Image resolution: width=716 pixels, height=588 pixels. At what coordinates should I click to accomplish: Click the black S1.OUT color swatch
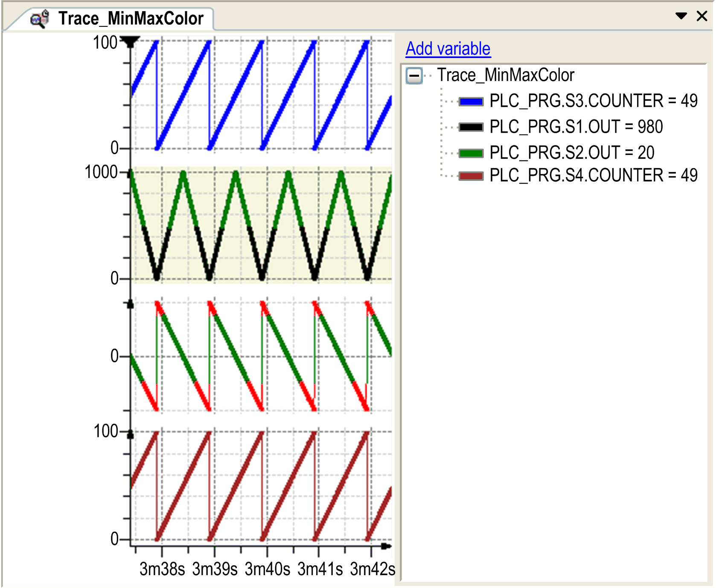click(471, 127)
